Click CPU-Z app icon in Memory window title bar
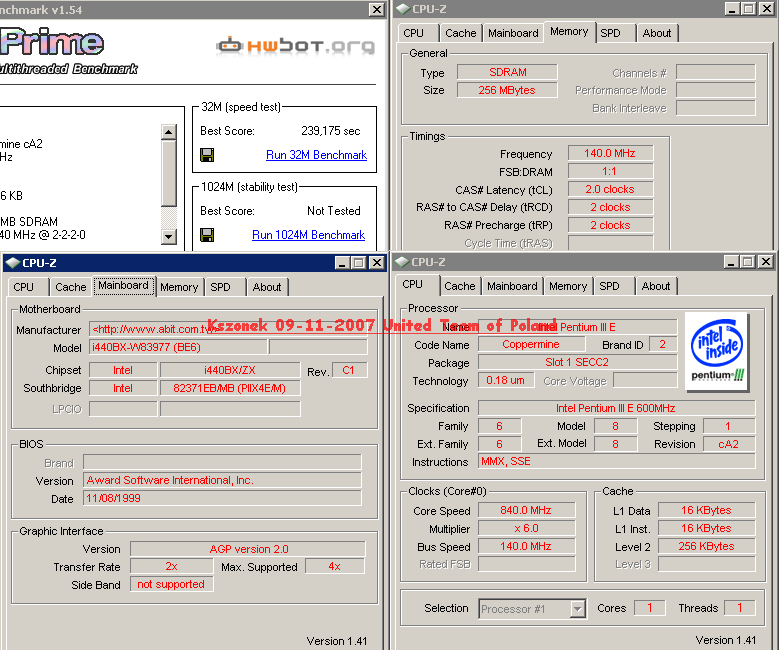 (x=403, y=9)
